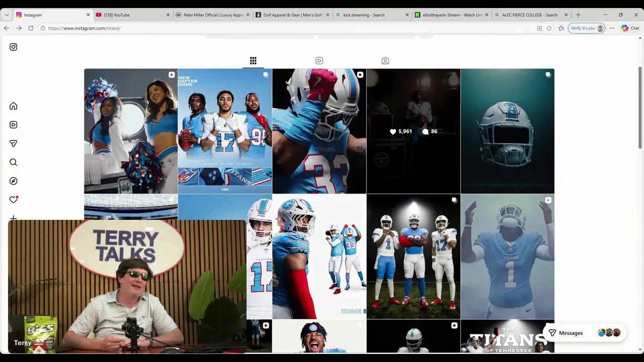Image resolution: width=644 pixels, height=362 pixels.
Task: Switch to the ALEC PIERCE COLLEGE Search tab
Action: coord(531,15)
